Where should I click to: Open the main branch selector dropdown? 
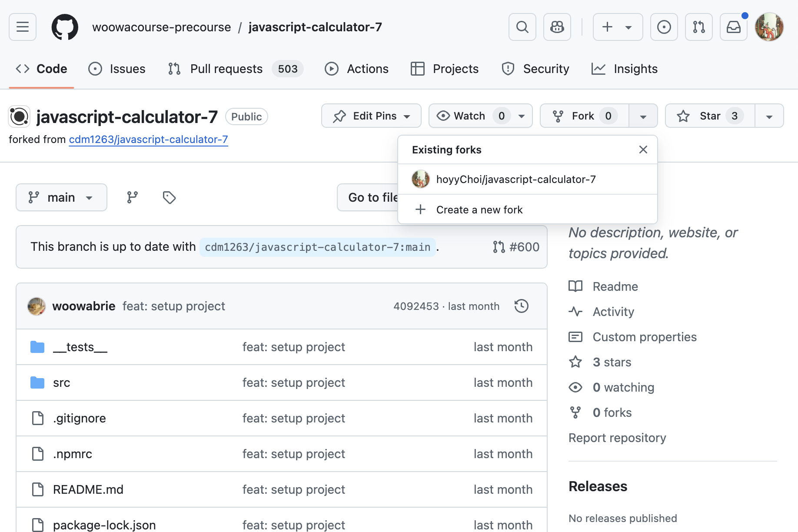61,197
